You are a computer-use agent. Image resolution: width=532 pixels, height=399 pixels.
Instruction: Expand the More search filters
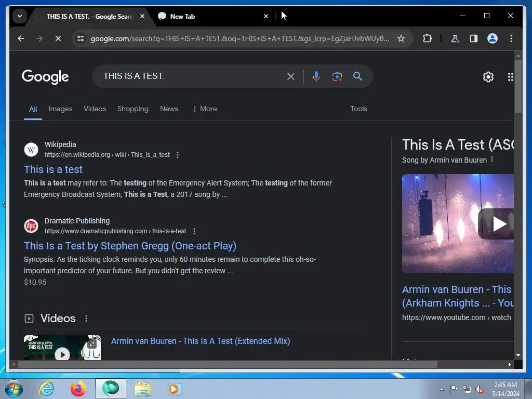point(205,109)
